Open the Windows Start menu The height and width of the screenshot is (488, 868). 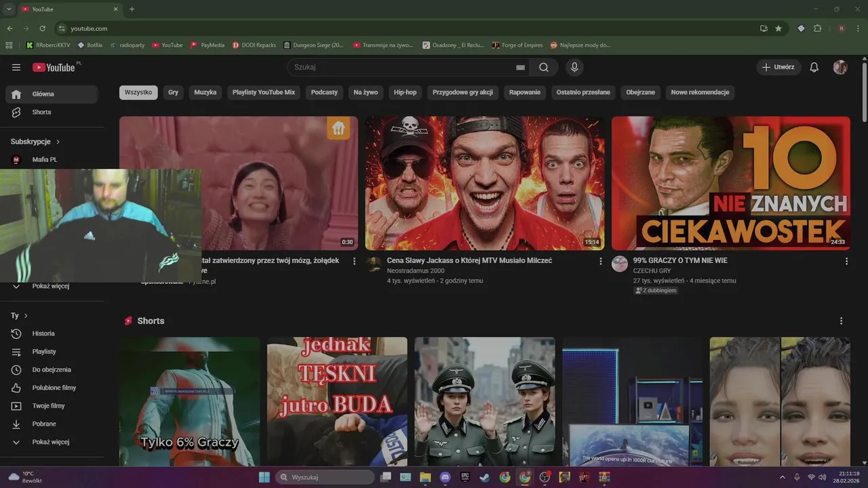point(264,477)
